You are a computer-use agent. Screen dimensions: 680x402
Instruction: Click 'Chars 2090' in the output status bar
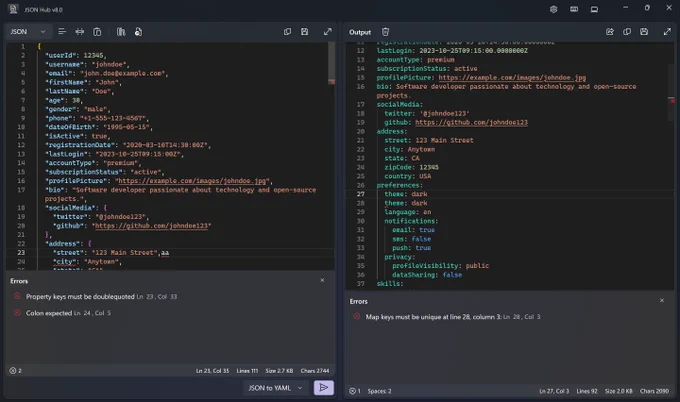[654, 391]
